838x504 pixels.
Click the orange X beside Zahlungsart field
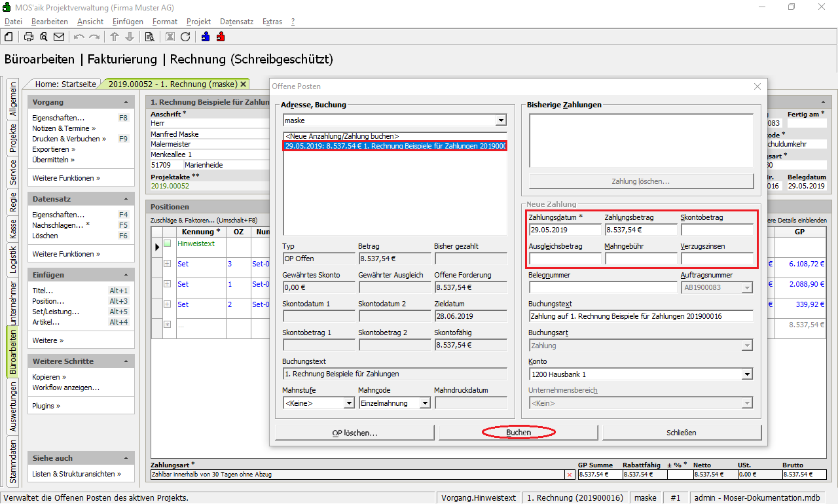[569, 475]
